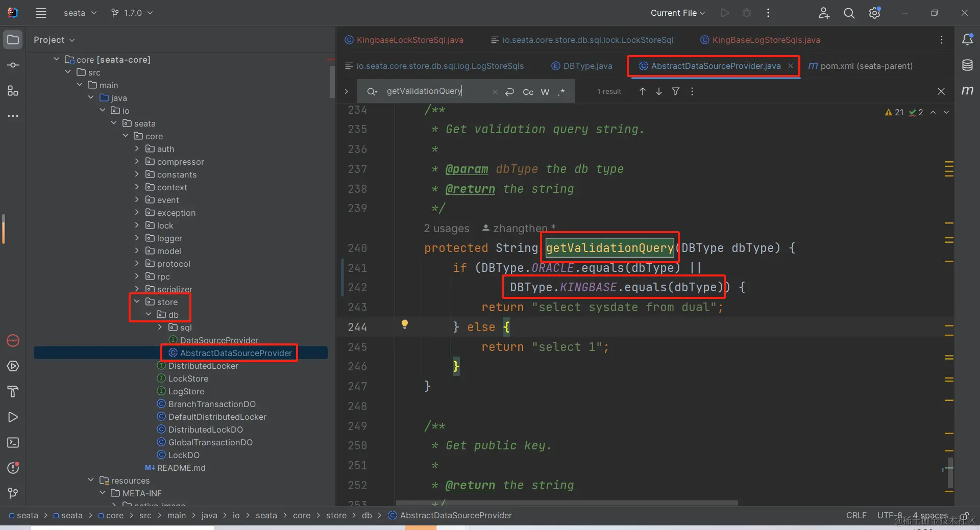Open the Project view dropdown
Screen dimensions: 980x530
coord(54,40)
